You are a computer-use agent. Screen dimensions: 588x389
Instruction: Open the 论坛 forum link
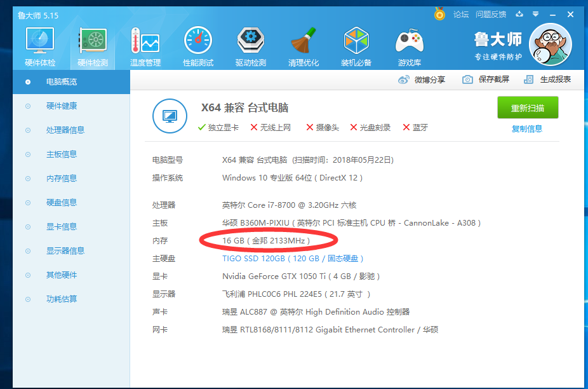click(x=461, y=15)
